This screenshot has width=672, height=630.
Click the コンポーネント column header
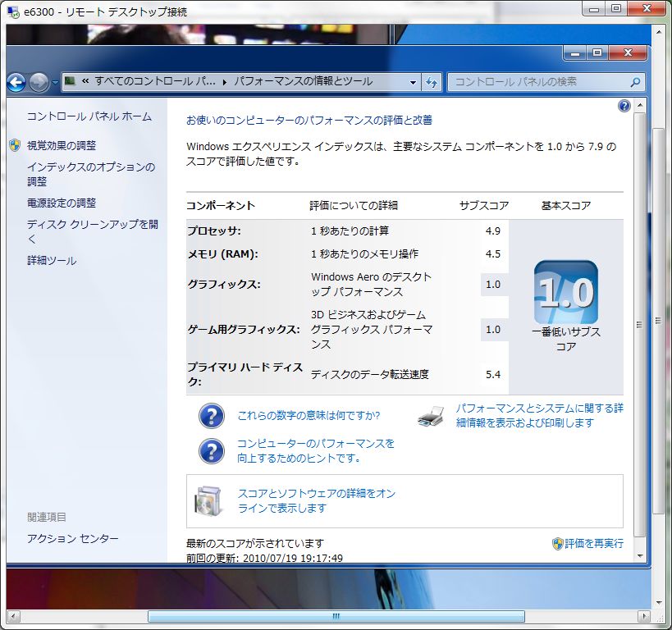tap(221, 206)
